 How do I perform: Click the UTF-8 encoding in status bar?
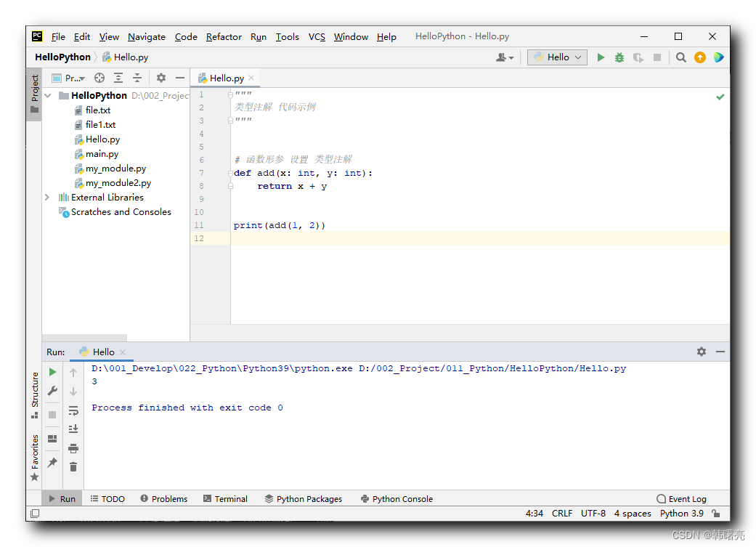click(x=593, y=514)
